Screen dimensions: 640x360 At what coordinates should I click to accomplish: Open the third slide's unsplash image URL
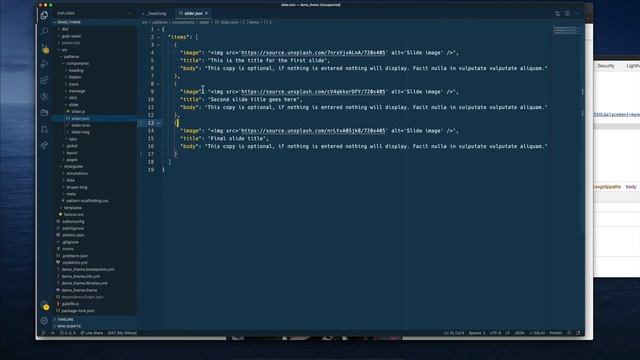tap(313, 131)
